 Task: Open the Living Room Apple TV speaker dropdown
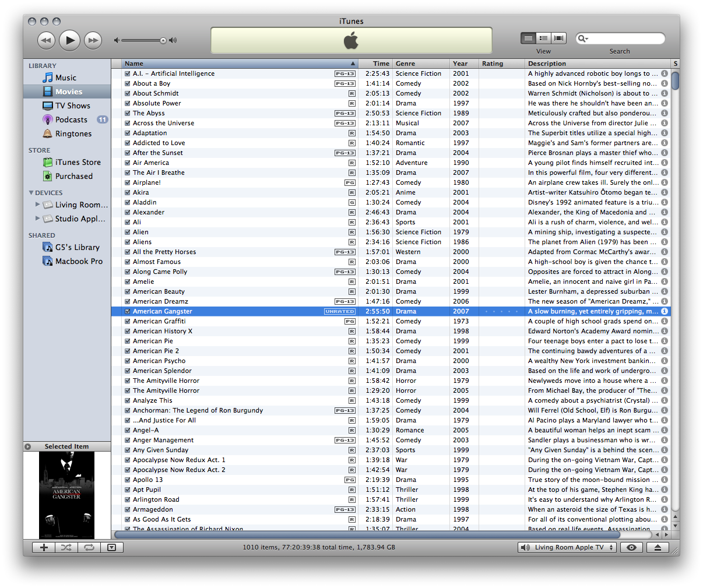tap(567, 547)
